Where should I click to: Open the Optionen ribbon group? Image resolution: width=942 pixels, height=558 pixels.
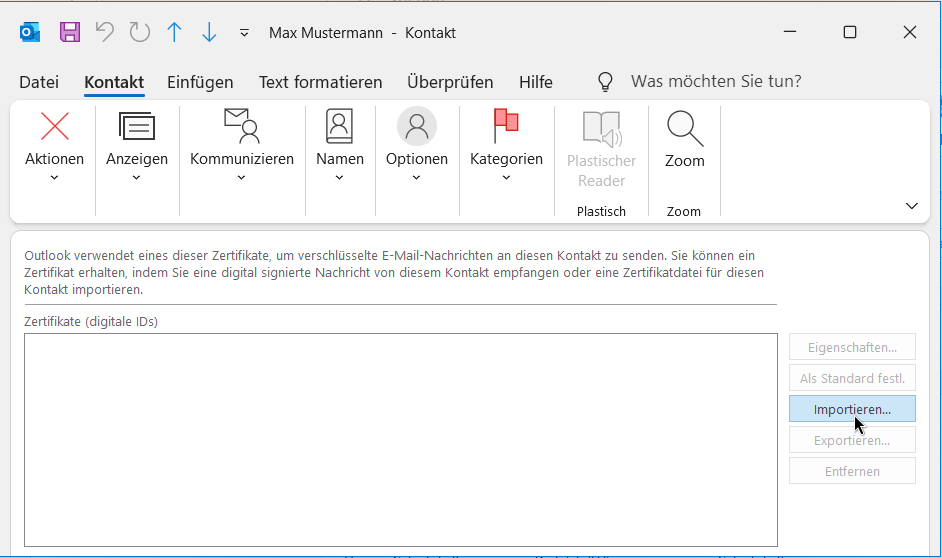417,146
